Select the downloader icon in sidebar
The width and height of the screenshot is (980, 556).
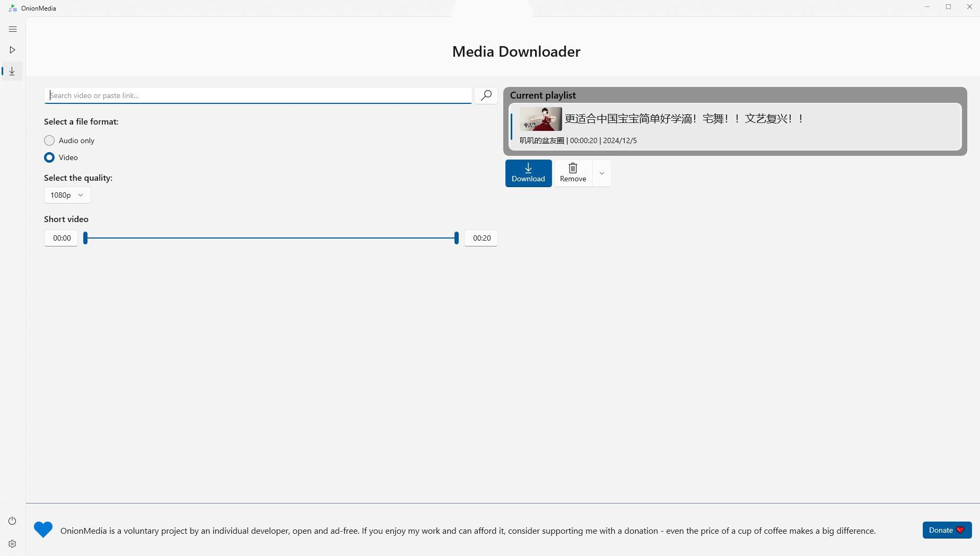[13, 71]
